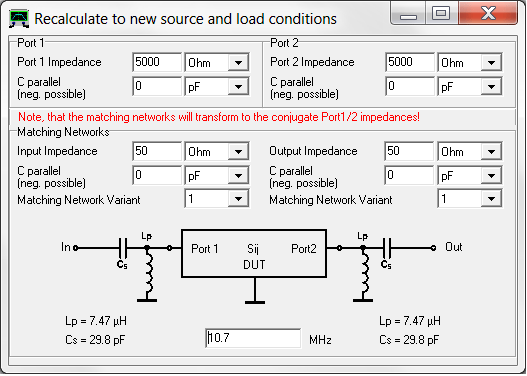Click the window title text
This screenshot has width=527, height=376.
coord(186,19)
